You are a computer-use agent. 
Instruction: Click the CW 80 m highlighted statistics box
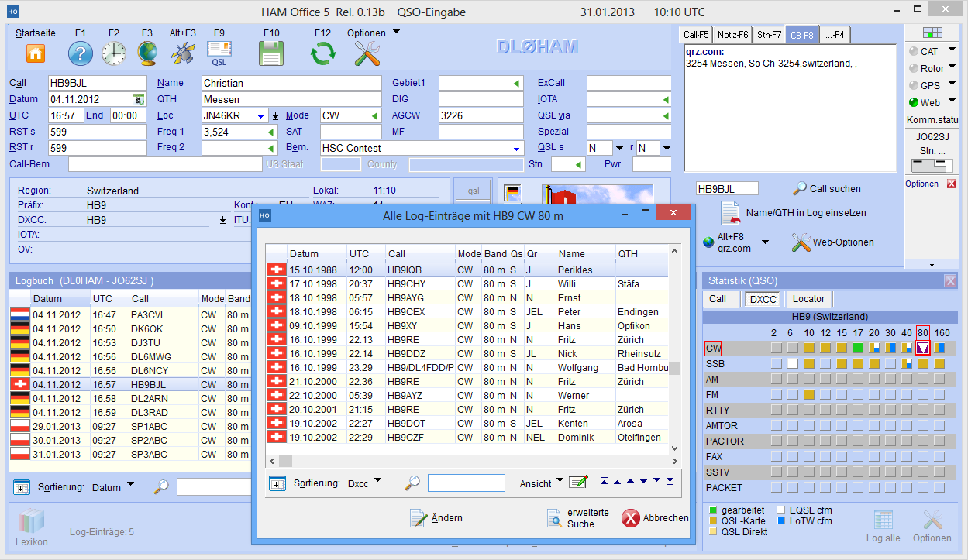[923, 348]
